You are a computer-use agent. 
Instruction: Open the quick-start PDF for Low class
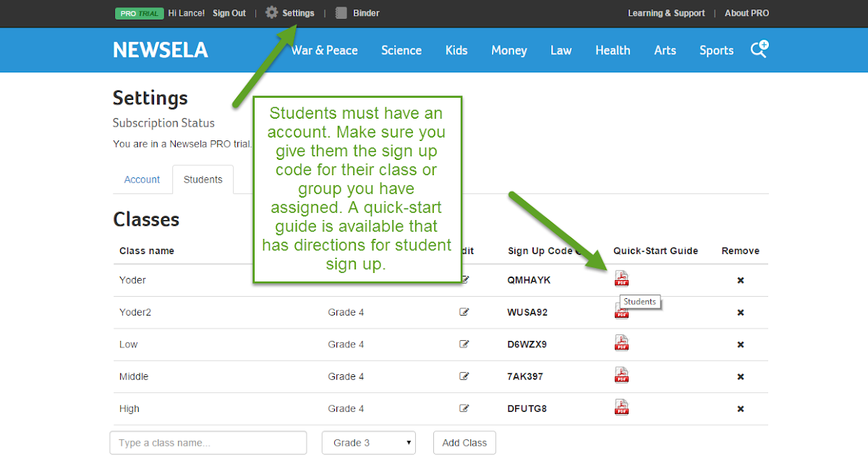coord(621,342)
